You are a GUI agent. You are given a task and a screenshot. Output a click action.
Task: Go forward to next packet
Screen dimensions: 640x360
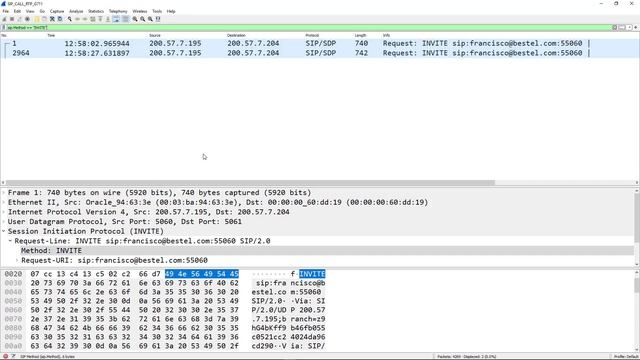85,19
